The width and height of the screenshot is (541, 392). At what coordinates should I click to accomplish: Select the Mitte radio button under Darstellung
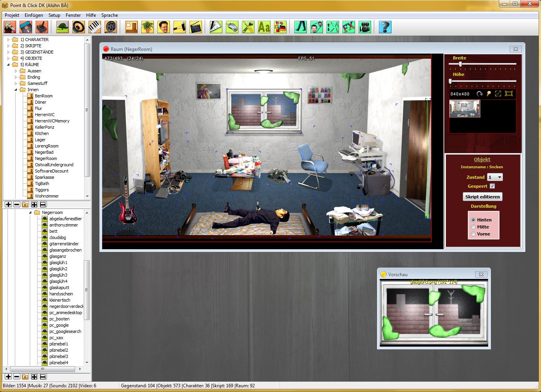click(x=473, y=227)
